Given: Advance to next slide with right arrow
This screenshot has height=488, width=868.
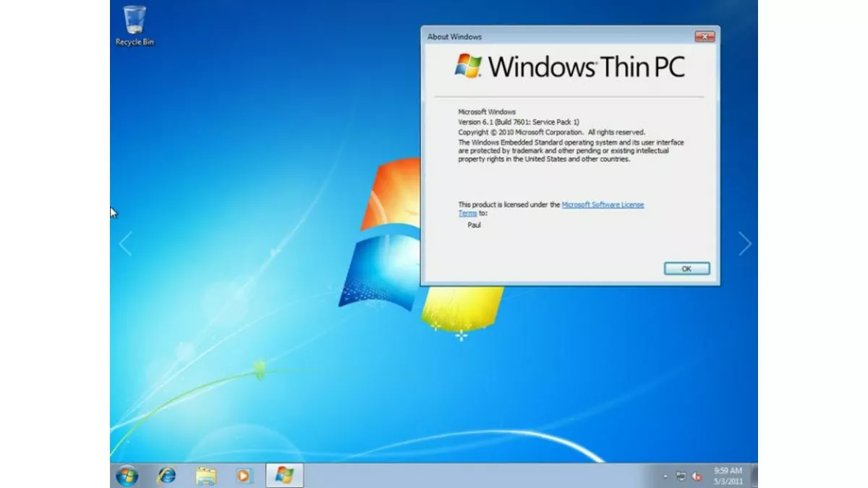Looking at the screenshot, I should [x=745, y=244].
